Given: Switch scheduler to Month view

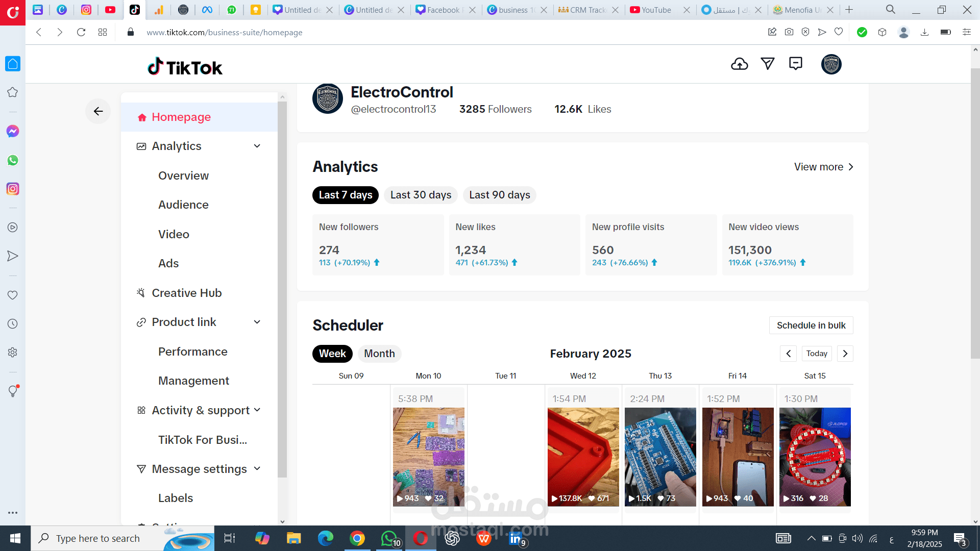Looking at the screenshot, I should coord(379,354).
